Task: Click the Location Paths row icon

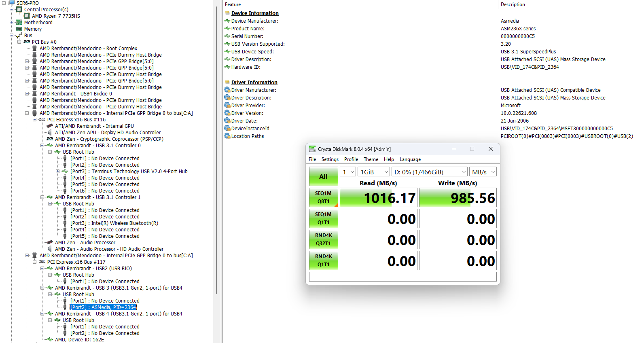Action: point(227,136)
